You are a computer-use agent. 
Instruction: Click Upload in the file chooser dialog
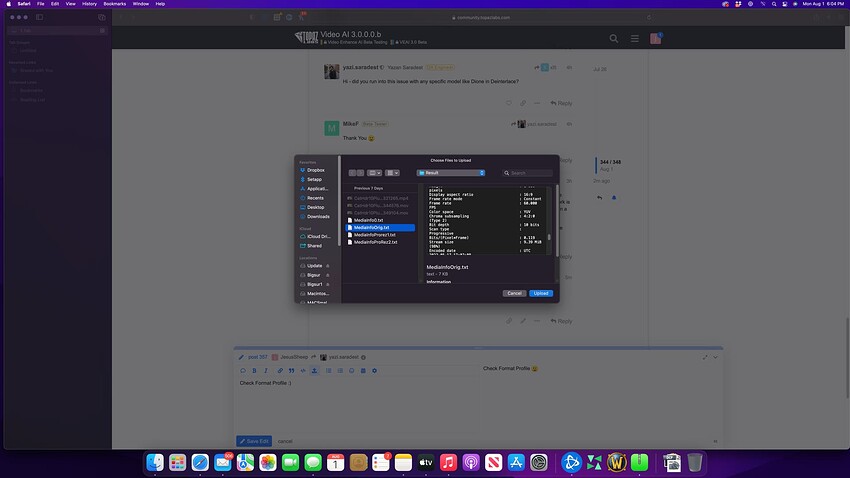pos(540,293)
